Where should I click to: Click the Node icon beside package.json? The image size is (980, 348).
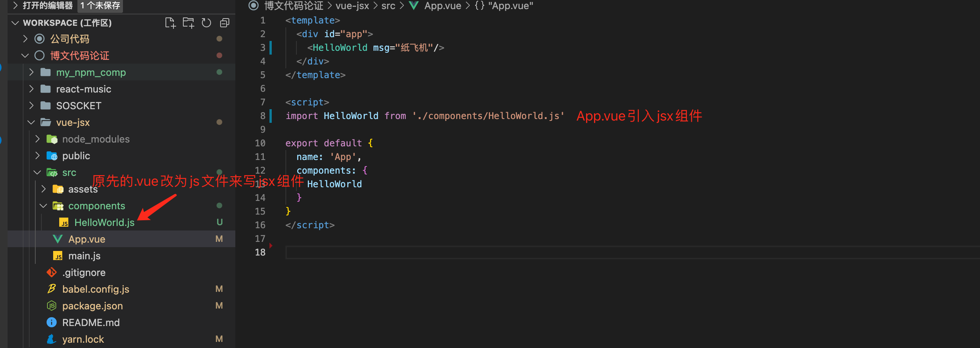51,306
